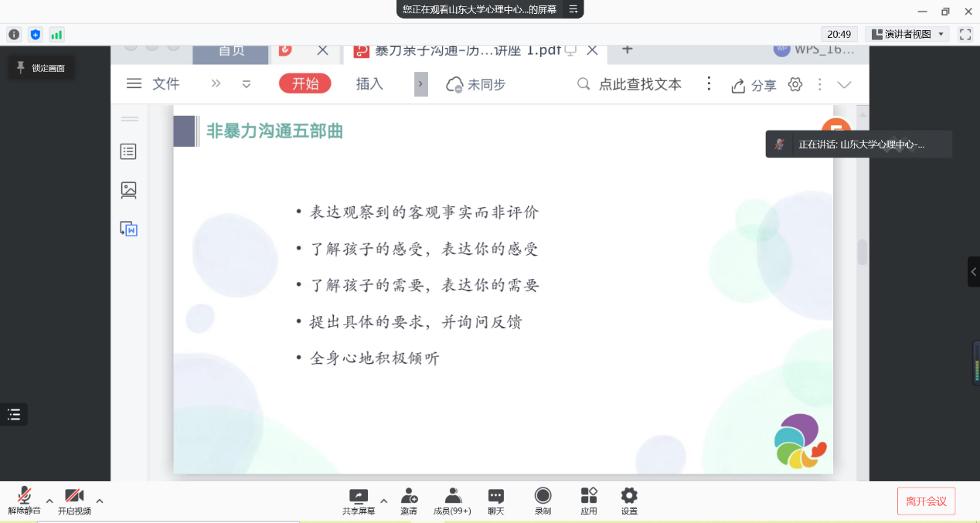Screen dimensions: 980x523
Task: Click the Leave Meeting button
Action: tap(926, 501)
